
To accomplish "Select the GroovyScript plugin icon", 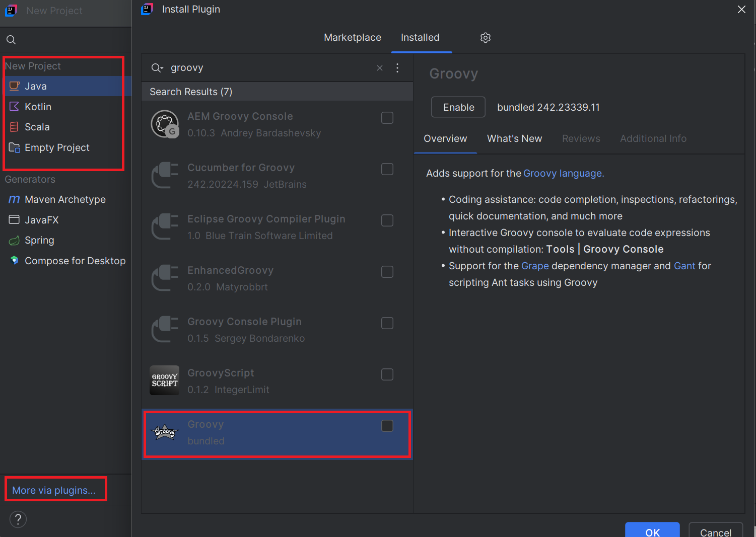I will click(x=165, y=380).
